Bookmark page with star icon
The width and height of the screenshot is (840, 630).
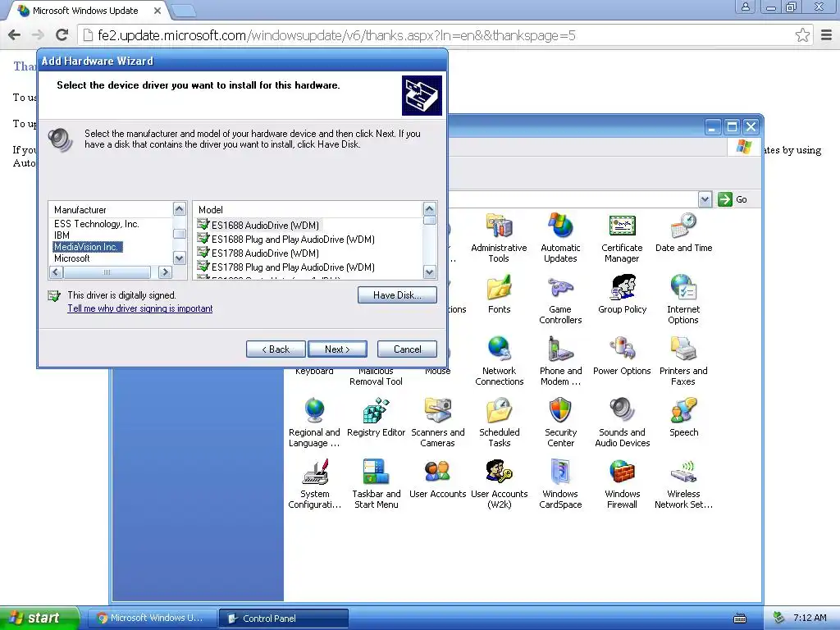802,35
